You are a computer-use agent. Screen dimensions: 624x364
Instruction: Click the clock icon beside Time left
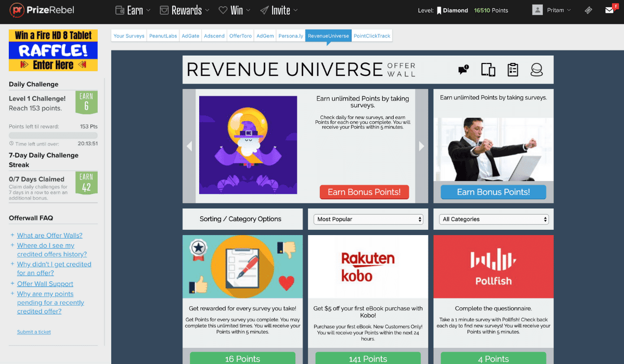(x=11, y=144)
